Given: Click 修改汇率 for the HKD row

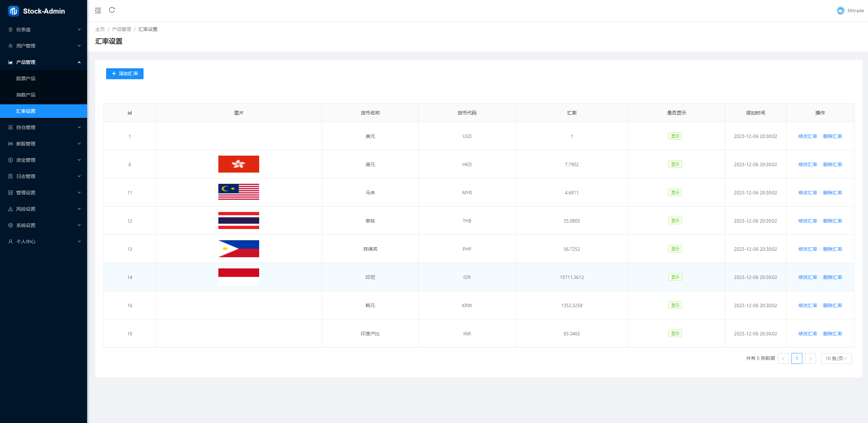Looking at the screenshot, I should click(807, 164).
